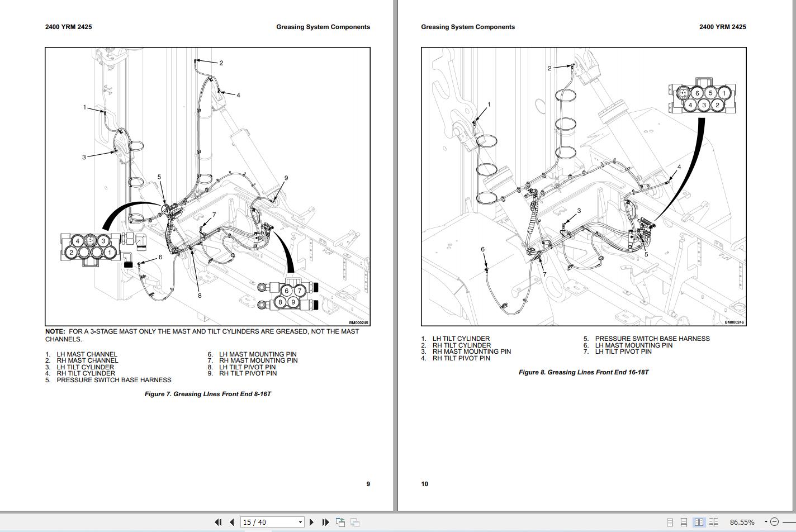The height and width of the screenshot is (532, 796).
Task: Click 'LH MAST MOUNTING PIN' in Figure 8 legend
Action: coord(634,345)
